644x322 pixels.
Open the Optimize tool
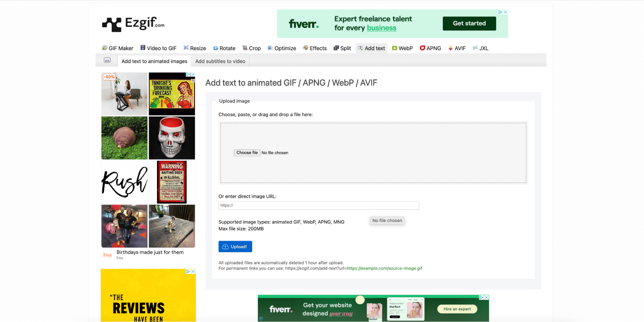coord(282,48)
